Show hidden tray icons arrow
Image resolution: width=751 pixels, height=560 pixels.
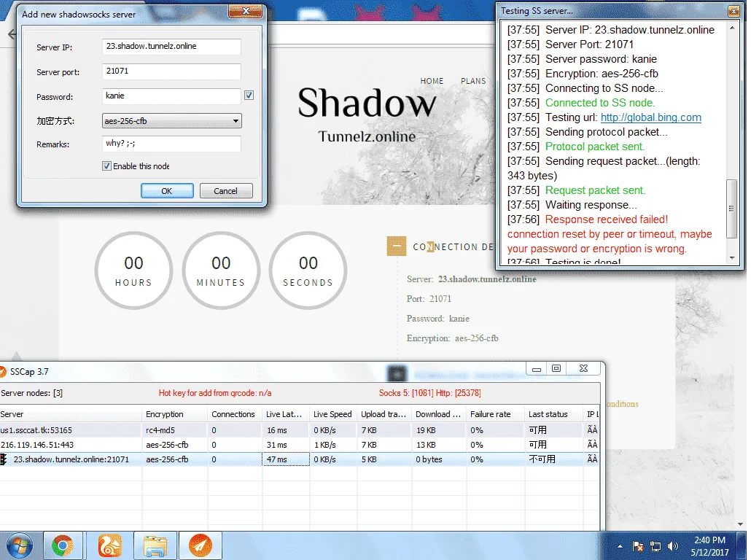tap(620, 547)
